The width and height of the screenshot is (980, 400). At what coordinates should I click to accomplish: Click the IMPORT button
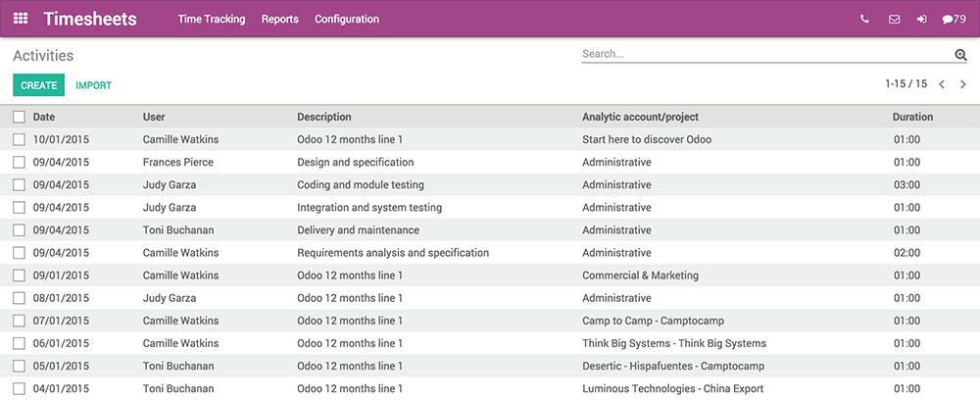click(94, 85)
